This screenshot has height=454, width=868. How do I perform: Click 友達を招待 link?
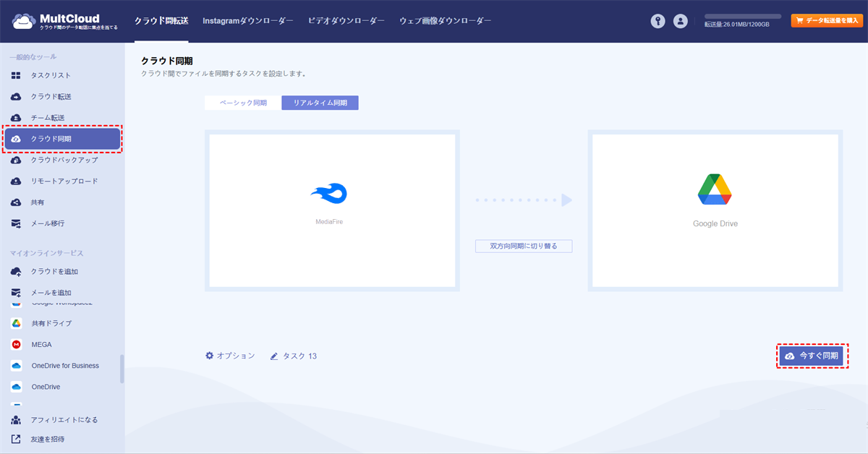(47, 439)
